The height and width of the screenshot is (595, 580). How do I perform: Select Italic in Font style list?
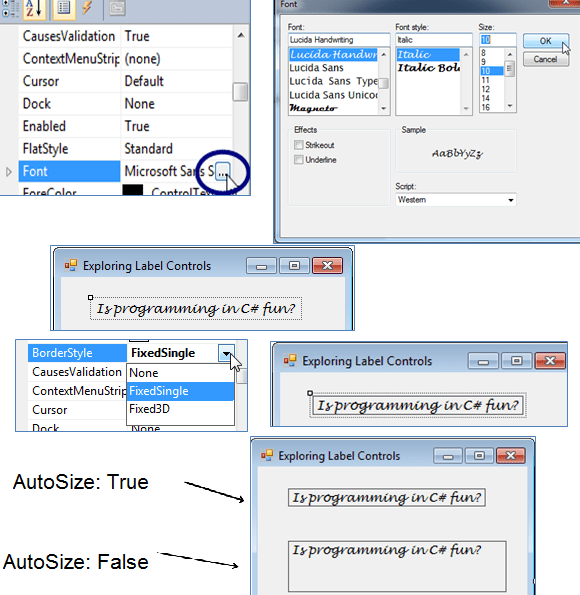428,55
